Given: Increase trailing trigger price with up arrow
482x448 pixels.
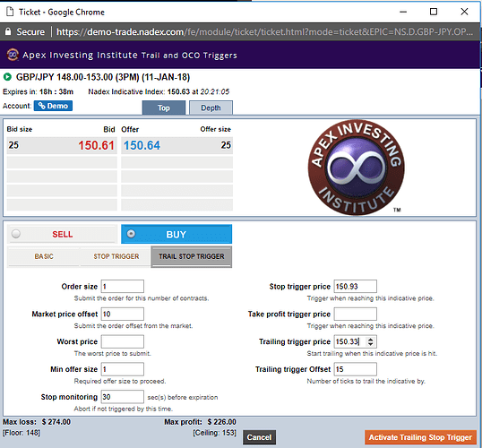Looking at the screenshot, I should (x=370, y=340).
